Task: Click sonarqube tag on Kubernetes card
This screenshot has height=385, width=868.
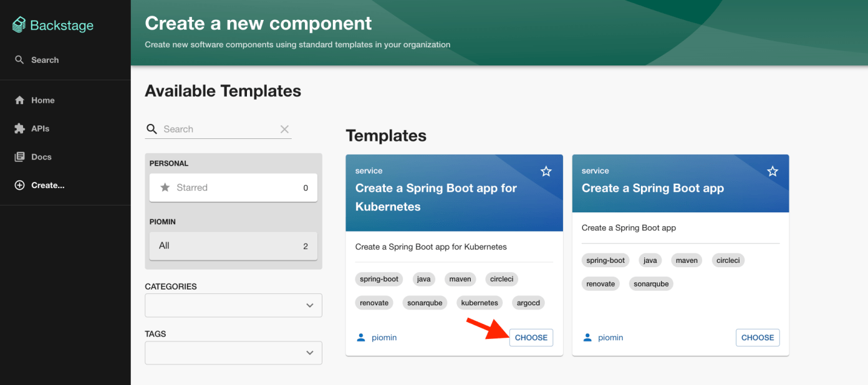Action: [425, 303]
